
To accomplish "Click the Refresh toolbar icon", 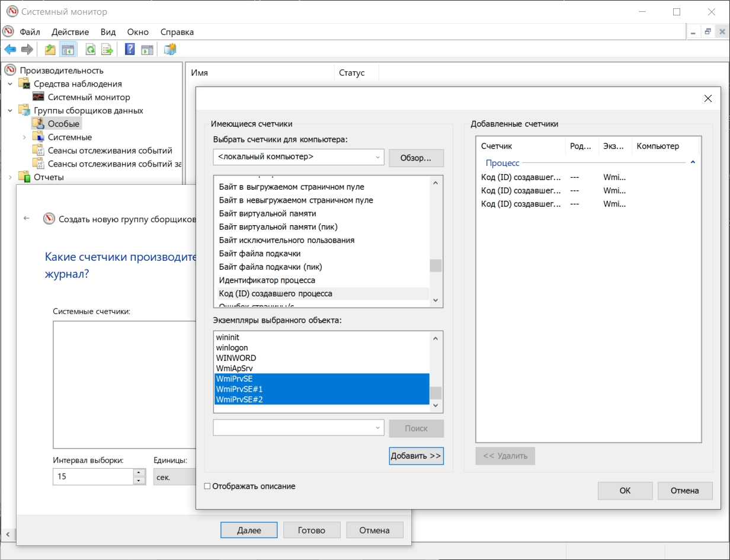I will 91,50.
